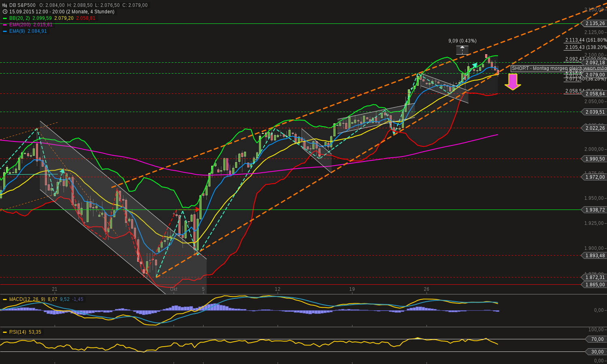Screen dimensions: 607x364
Task: Click the Fibonacci 2.105,43 (138.20%) label
Action: (586, 47)
